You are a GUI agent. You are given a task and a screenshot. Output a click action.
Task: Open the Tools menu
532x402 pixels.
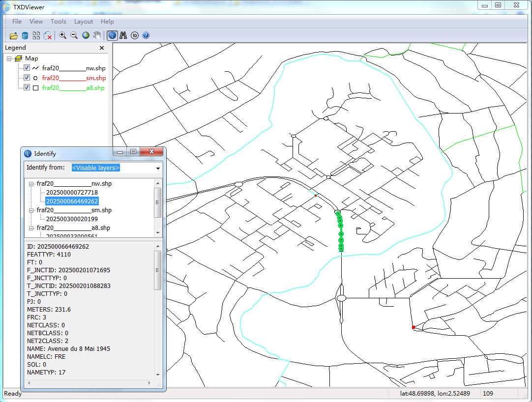click(x=59, y=22)
